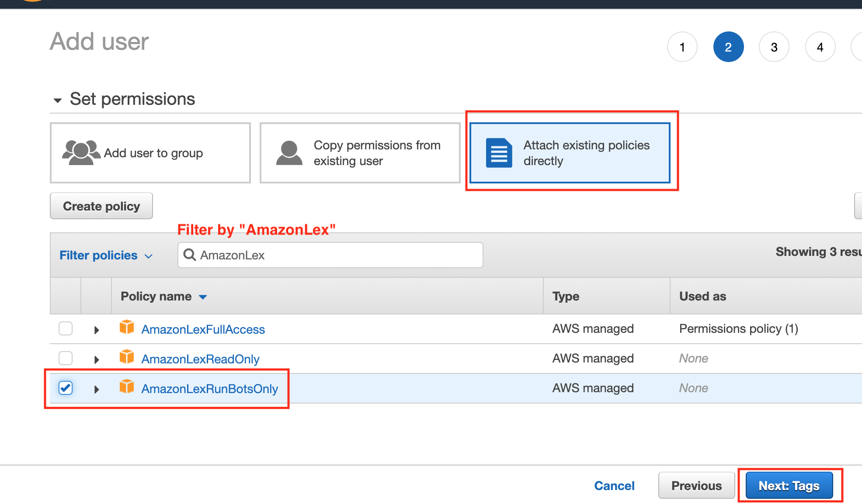The image size is (862, 504).
Task: Click the Copy permissions user silhouette icon
Action: 289,152
